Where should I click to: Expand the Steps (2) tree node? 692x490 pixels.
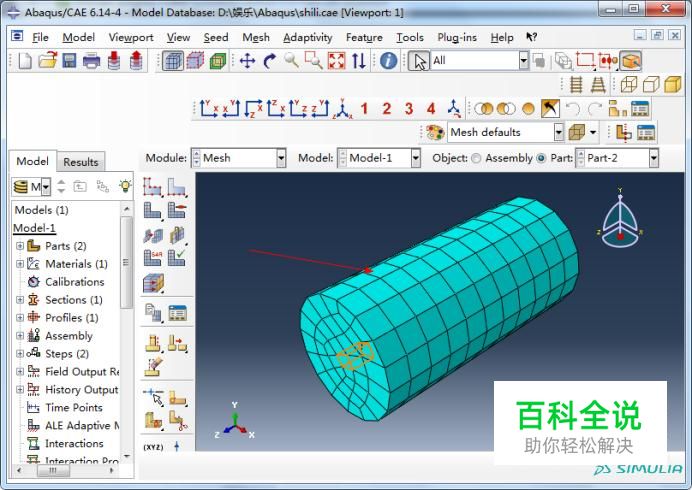click(20, 354)
